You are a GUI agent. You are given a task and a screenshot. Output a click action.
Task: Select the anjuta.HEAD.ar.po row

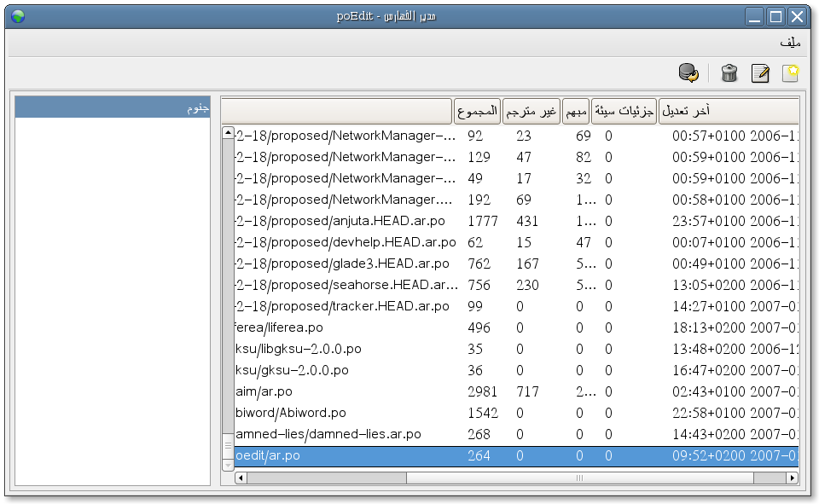[341, 221]
